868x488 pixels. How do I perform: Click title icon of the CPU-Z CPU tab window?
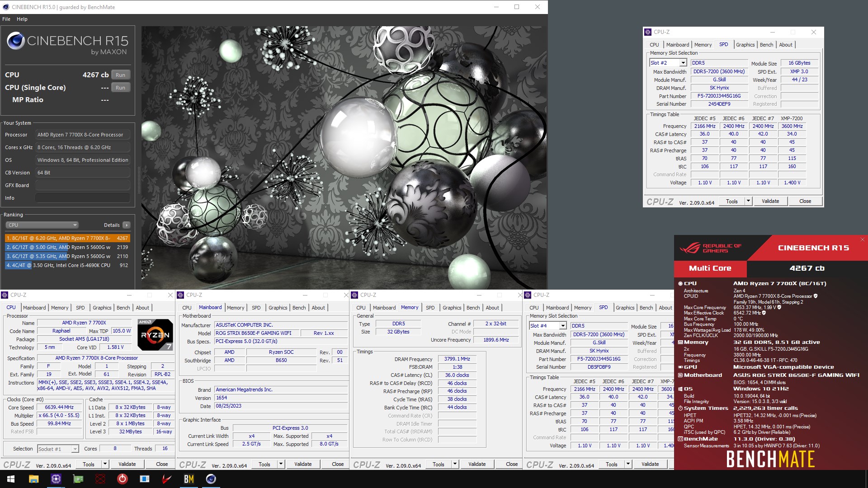coord(5,295)
